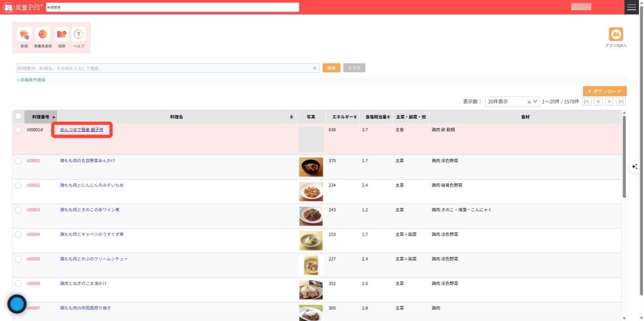Screen dimensions: 644x321
Task: Go to アプリTOPへ app home icon
Action: (616, 35)
